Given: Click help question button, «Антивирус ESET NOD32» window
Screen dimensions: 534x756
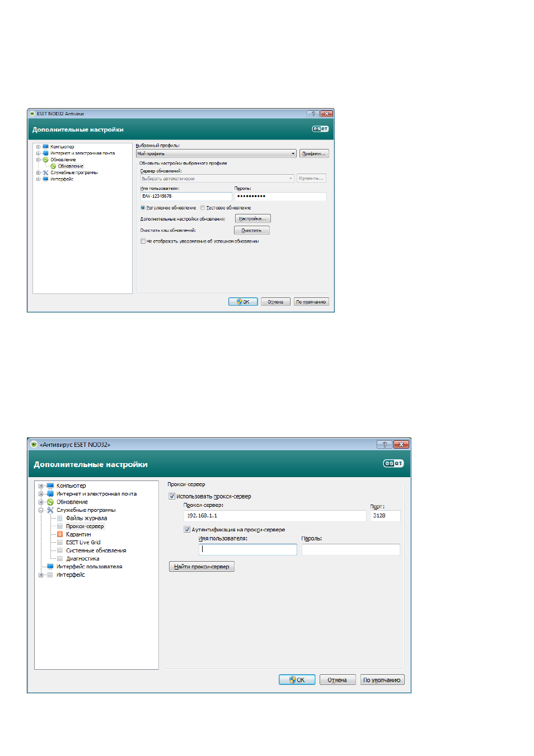Looking at the screenshot, I should (x=385, y=445).
